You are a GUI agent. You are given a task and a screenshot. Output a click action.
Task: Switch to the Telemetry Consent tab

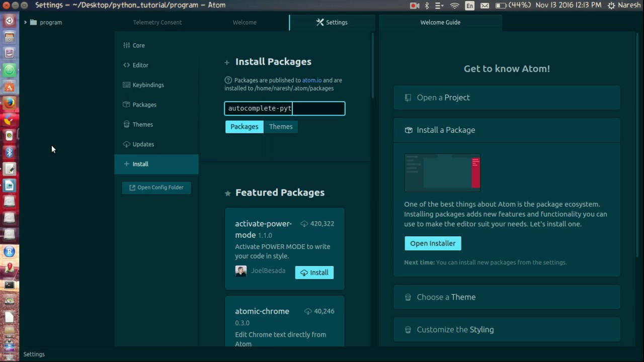pos(157,22)
